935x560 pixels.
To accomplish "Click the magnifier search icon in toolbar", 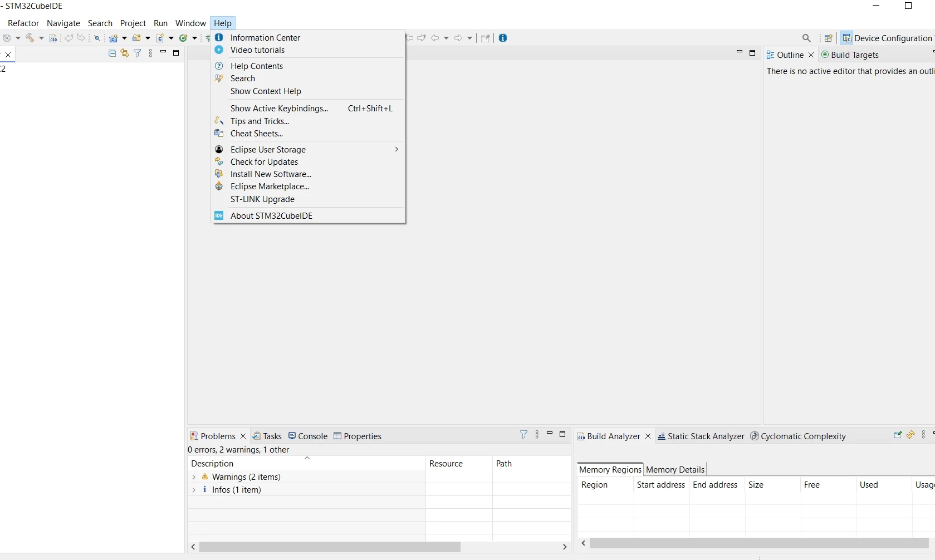I will click(806, 38).
